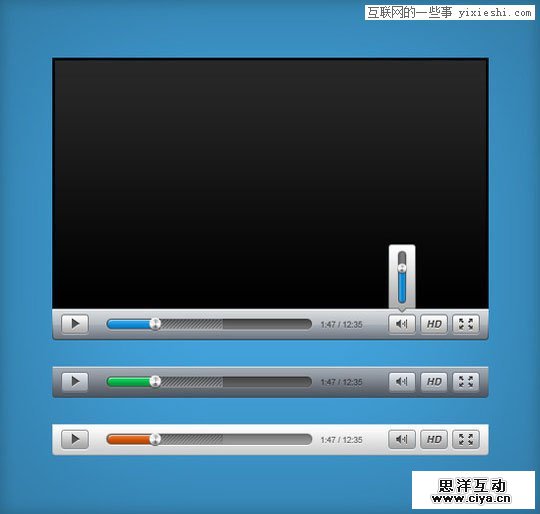Play video in the blue-progress player
The height and width of the screenshot is (514, 540).
coord(75,324)
